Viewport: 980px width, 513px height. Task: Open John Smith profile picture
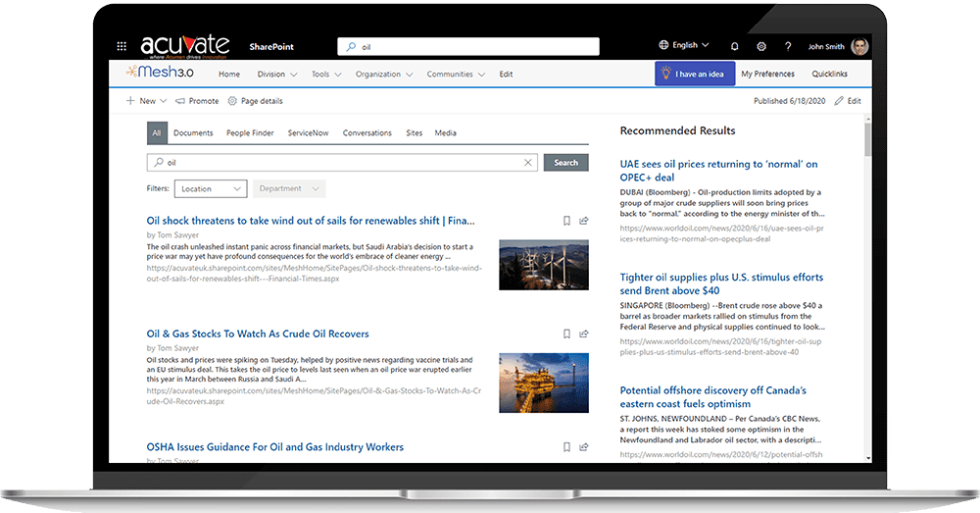[859, 46]
